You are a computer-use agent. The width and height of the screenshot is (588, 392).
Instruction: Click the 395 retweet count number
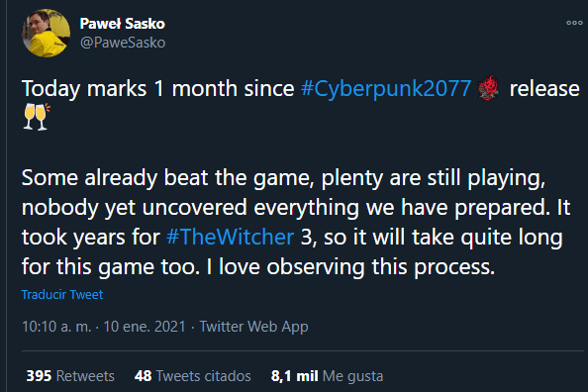39,376
